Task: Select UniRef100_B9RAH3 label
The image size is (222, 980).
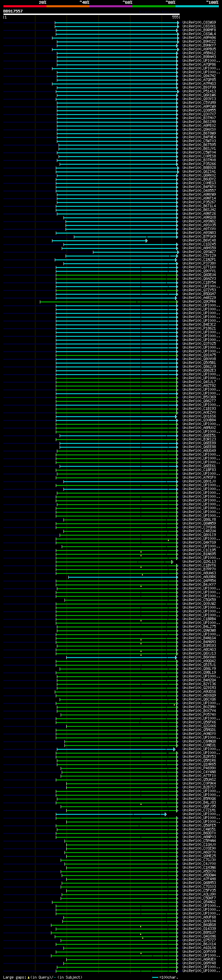Action: (x=199, y=57)
